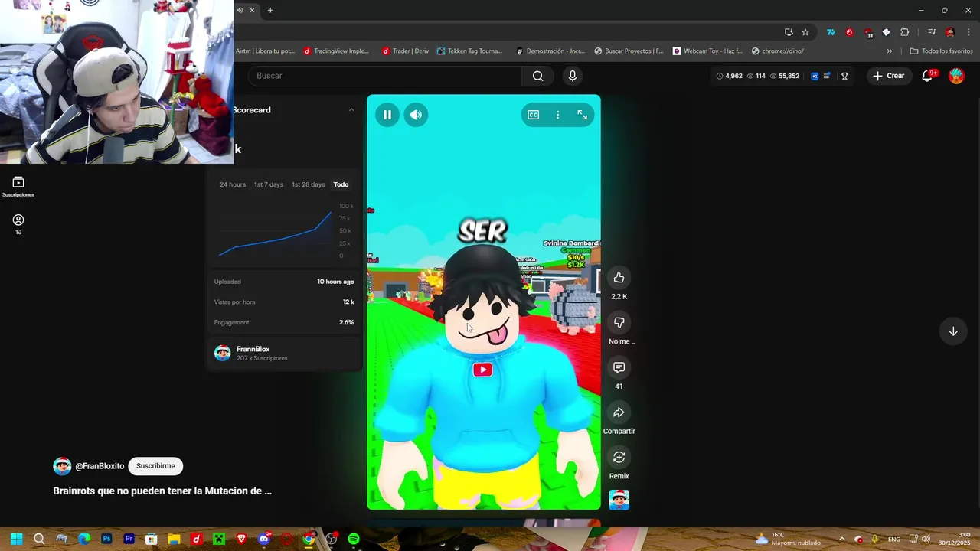Open the YouTube account avatar menu
Image resolution: width=980 pixels, height=551 pixels.
[x=956, y=76]
